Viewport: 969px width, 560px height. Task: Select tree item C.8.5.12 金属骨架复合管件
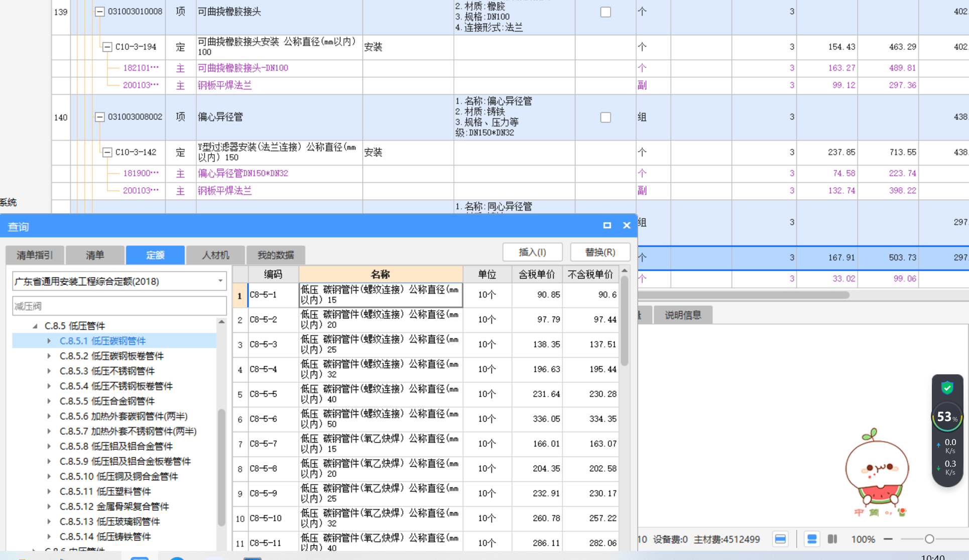114,506
